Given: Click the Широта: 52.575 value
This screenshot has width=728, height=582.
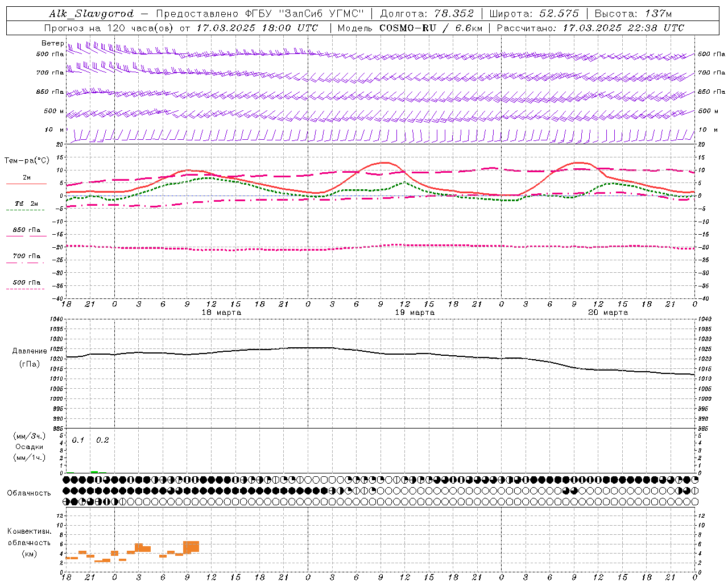Looking at the screenshot, I should point(534,14).
